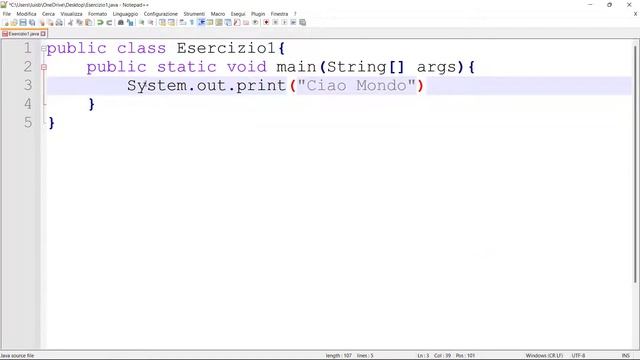Click the UTF-8 encoding status entry
640x360 pixels.
[578, 356]
